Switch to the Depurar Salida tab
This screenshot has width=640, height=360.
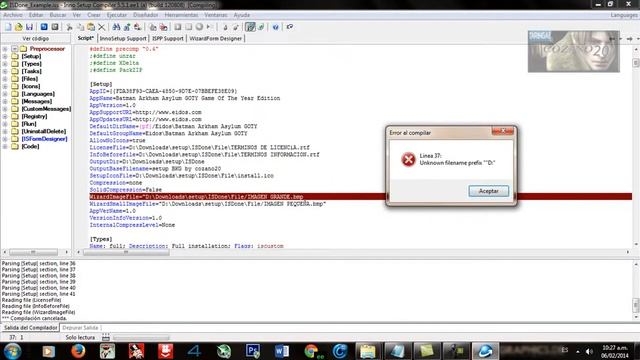coord(80,328)
